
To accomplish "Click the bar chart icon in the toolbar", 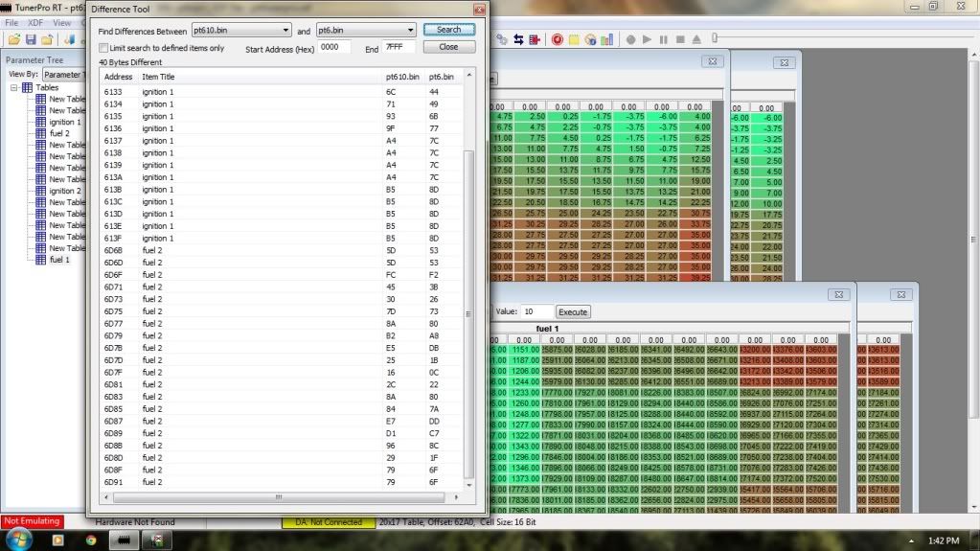I will coord(607,39).
